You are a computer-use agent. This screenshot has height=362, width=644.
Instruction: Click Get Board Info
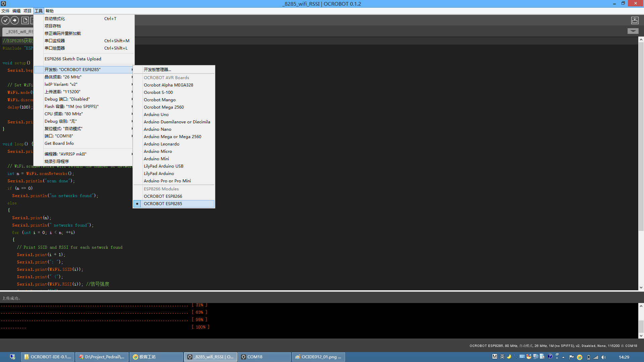[x=59, y=143]
